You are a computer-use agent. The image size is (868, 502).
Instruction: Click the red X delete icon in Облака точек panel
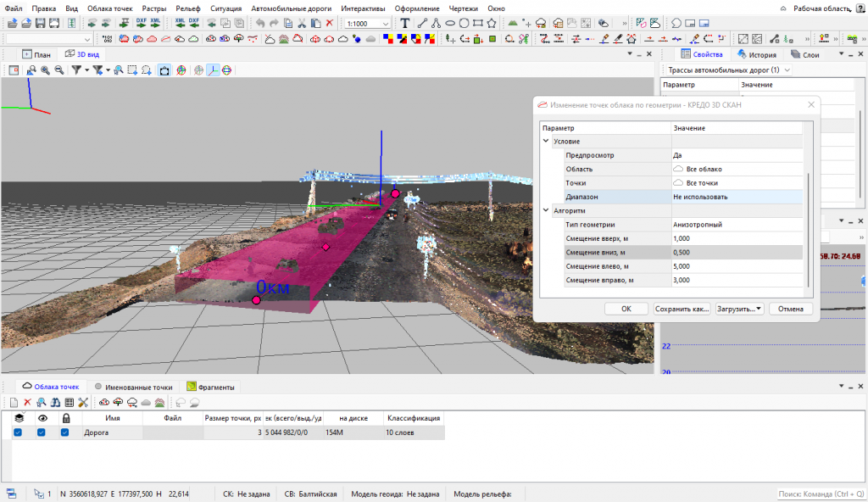click(x=26, y=401)
